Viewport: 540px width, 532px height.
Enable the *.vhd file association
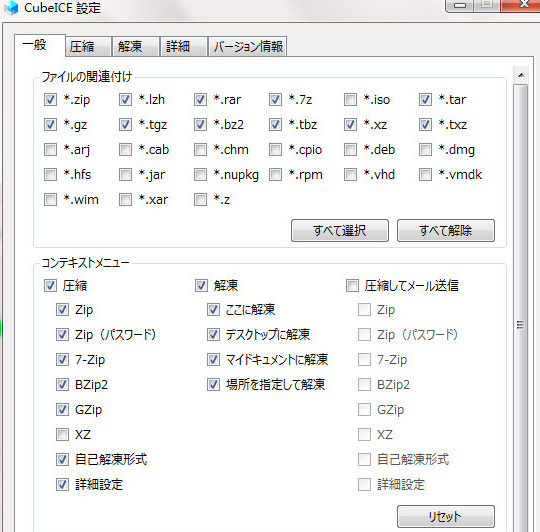pyautogui.click(x=351, y=175)
